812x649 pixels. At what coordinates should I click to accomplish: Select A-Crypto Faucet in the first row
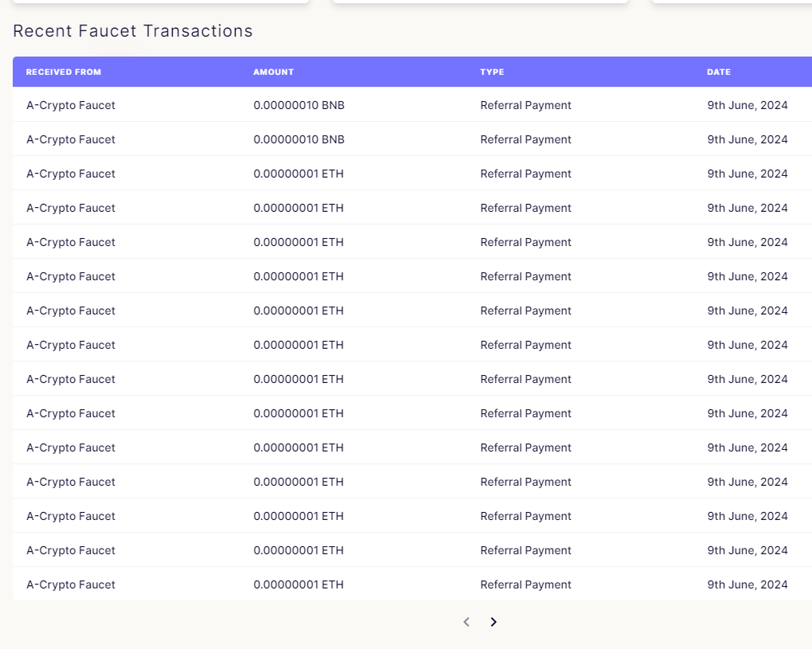tap(71, 105)
